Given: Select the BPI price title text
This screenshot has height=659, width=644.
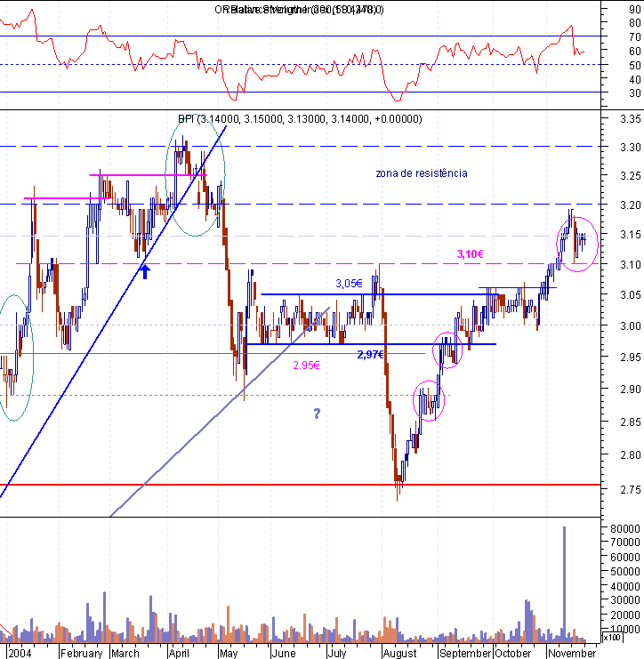Looking at the screenshot, I should coord(300,119).
